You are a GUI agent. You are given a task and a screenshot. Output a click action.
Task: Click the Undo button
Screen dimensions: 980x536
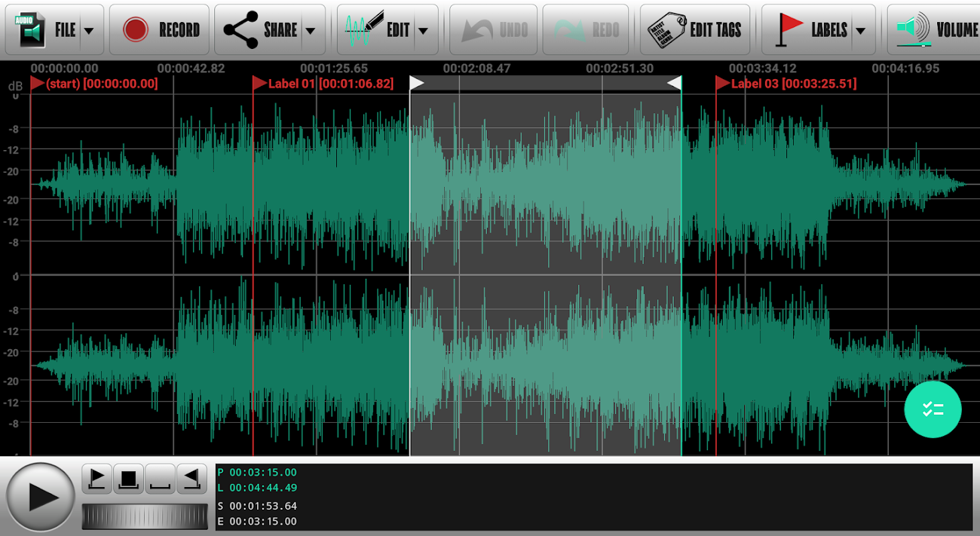pos(494,29)
